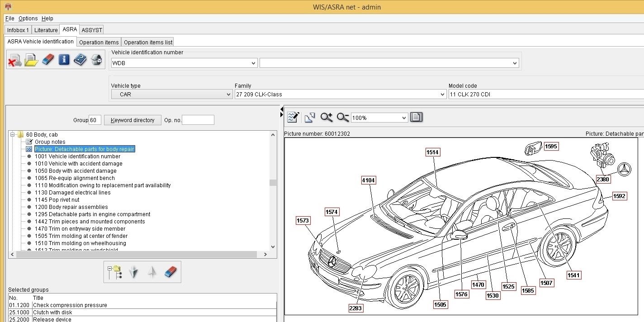Switch to the Literature tab
This screenshot has width=644, height=322.
pyautogui.click(x=46, y=30)
